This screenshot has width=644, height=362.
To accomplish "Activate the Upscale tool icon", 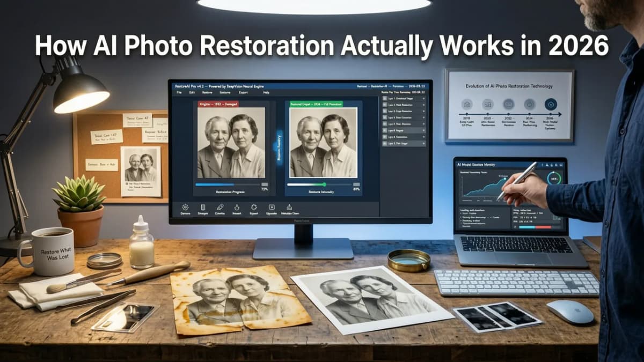I will click(272, 207).
